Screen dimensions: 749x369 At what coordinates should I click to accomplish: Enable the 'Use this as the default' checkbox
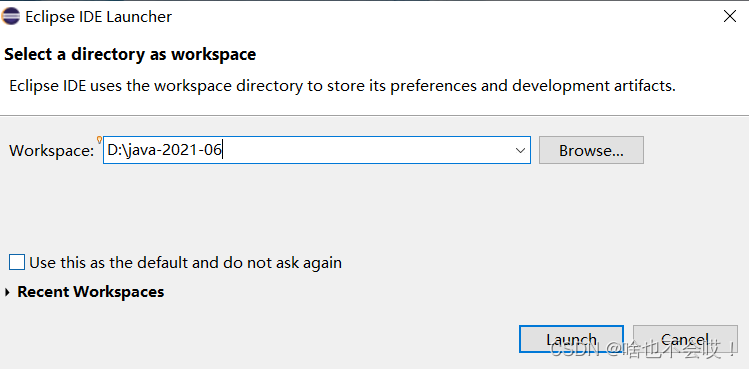[x=17, y=262]
